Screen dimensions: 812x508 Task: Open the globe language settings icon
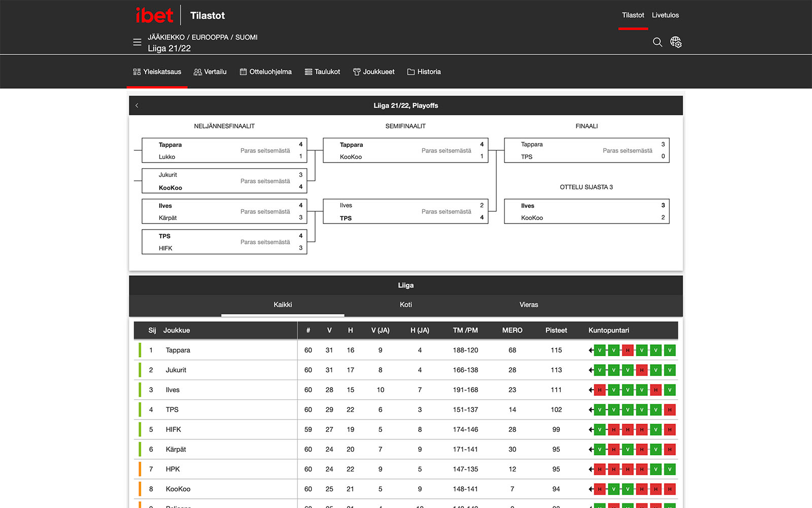pos(676,42)
